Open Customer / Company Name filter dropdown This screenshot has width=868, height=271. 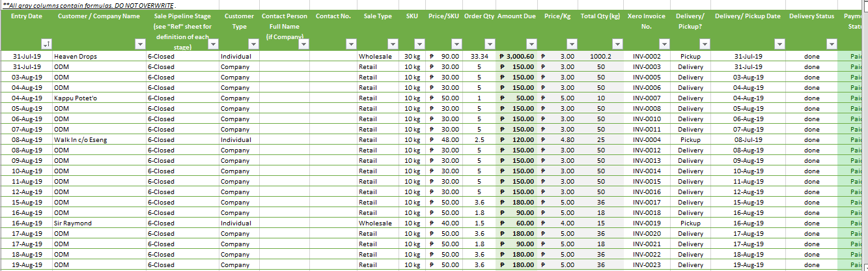[139, 44]
